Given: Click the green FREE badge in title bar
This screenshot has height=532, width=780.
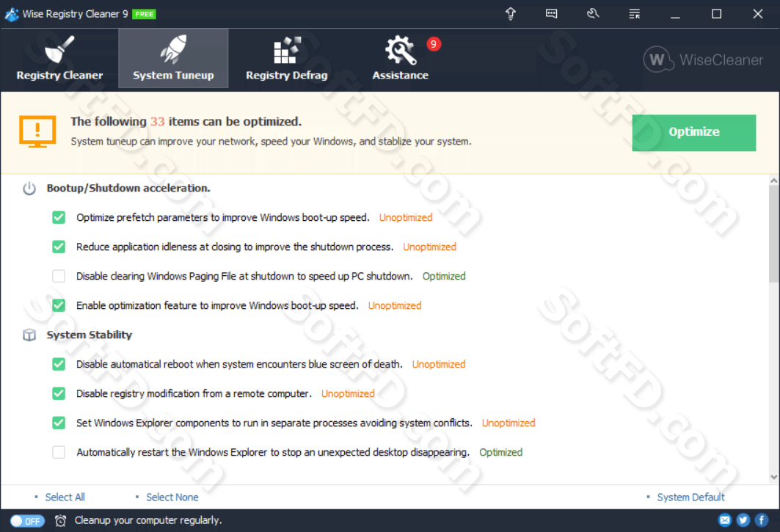Looking at the screenshot, I should 145,14.
